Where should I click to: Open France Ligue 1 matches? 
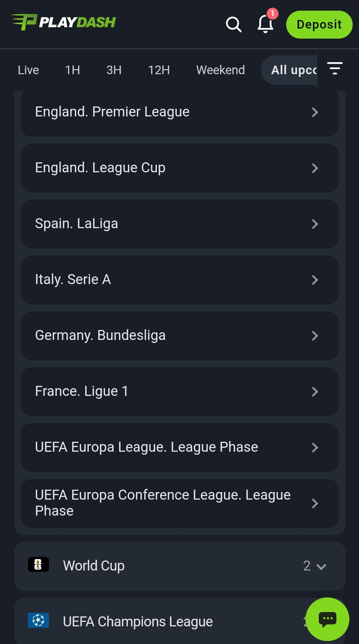(x=179, y=392)
